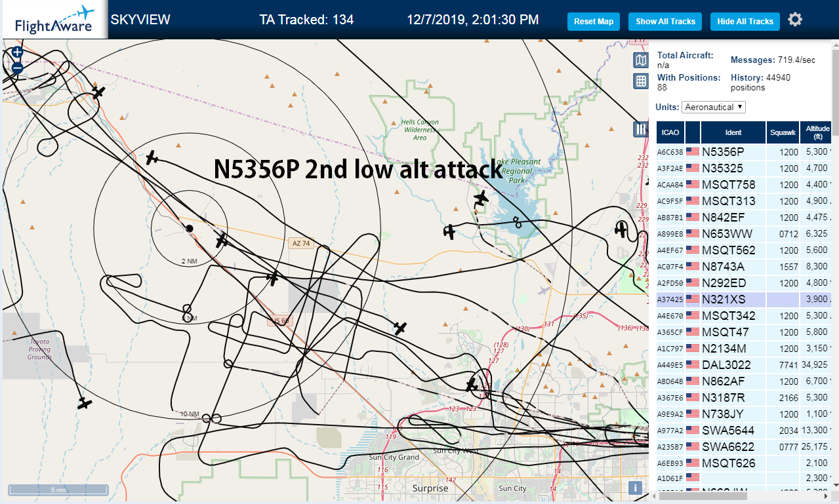Screen dimensions: 839x504
Task: Click US flag in N321XS row
Action: tap(692, 300)
